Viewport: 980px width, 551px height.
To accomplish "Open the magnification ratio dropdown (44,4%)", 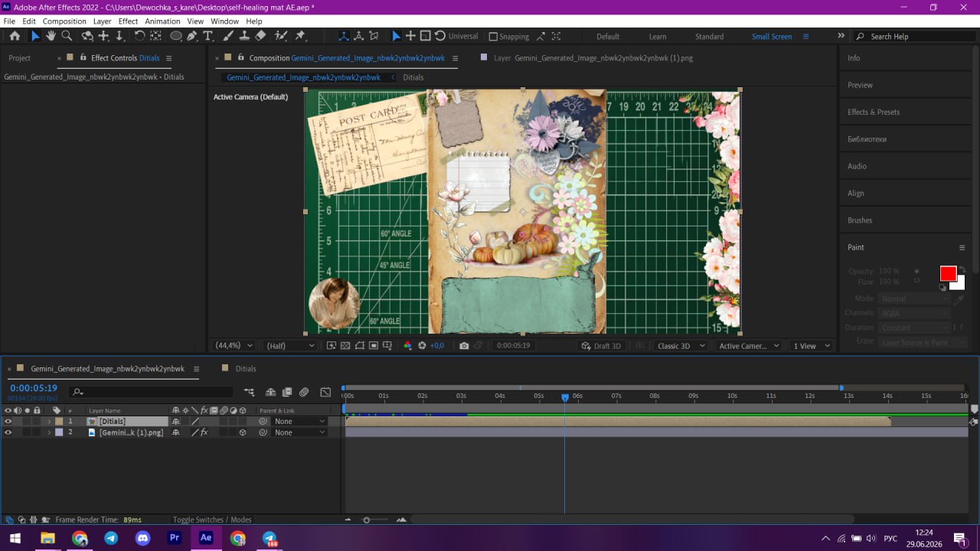I will click(x=234, y=346).
